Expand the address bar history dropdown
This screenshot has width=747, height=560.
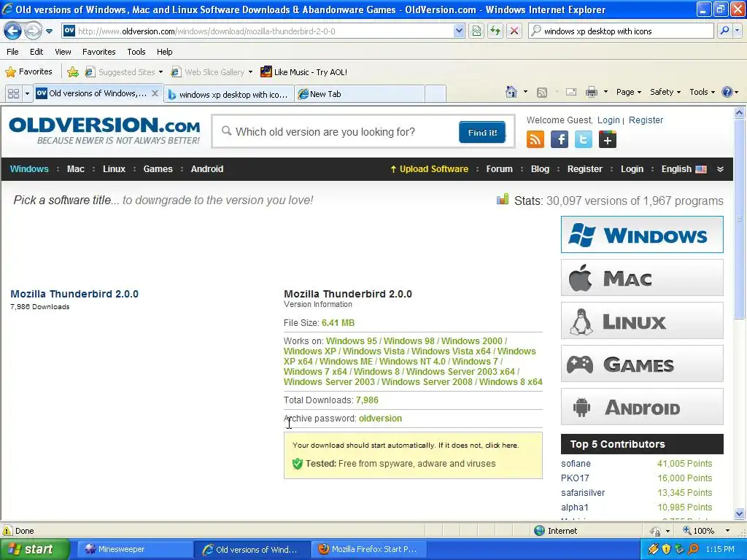[458, 31]
